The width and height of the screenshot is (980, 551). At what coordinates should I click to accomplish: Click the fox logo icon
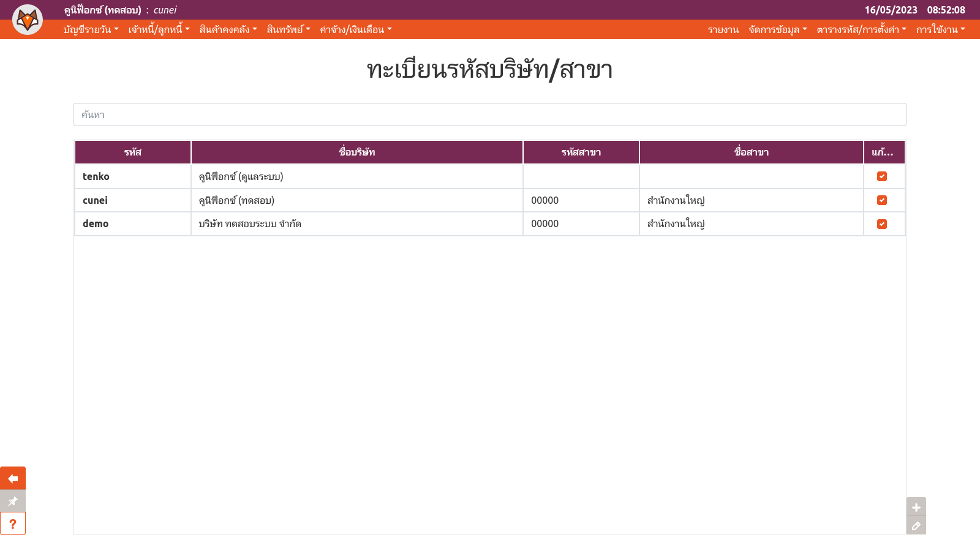[x=28, y=20]
